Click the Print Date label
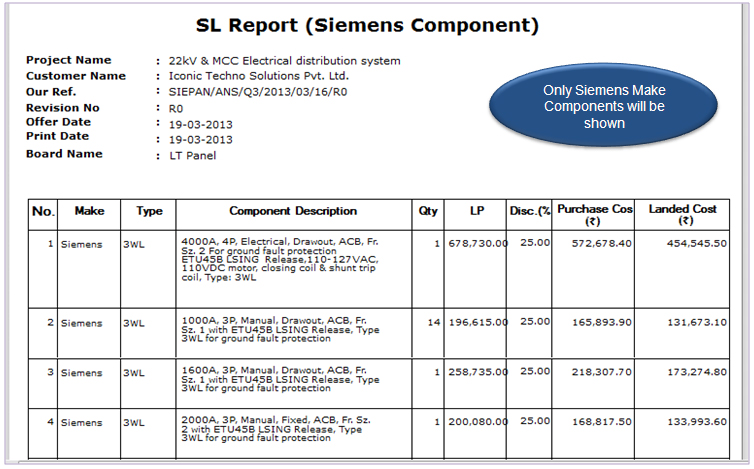The height and width of the screenshot is (469, 754). point(57,136)
